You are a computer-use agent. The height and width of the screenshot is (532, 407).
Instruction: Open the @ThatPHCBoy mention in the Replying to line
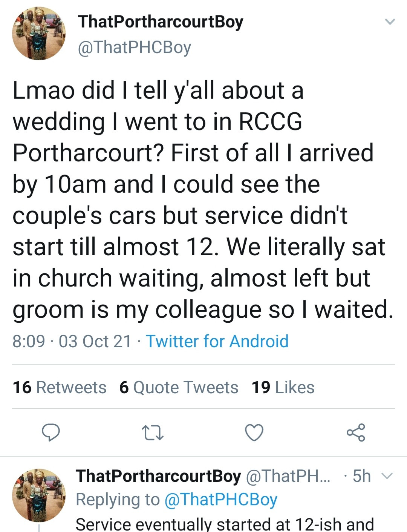click(221, 500)
